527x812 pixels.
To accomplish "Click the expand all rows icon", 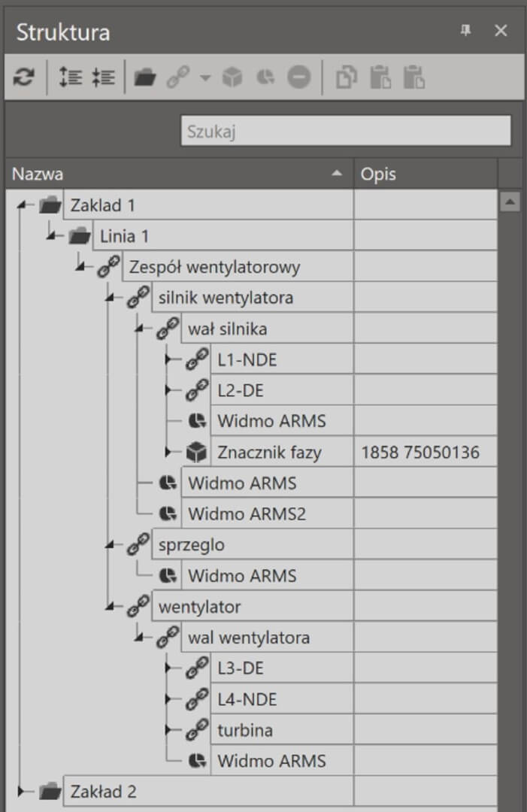I will 71,77.
